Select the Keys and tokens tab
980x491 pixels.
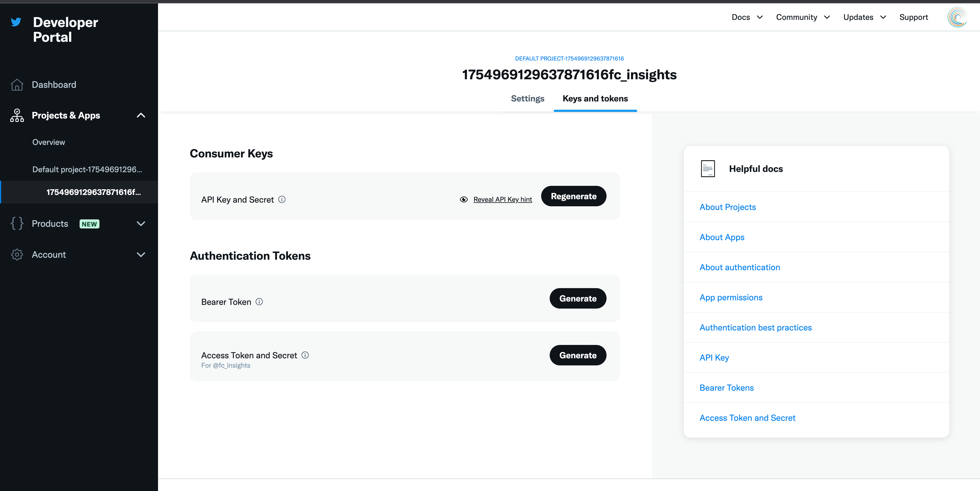point(595,99)
